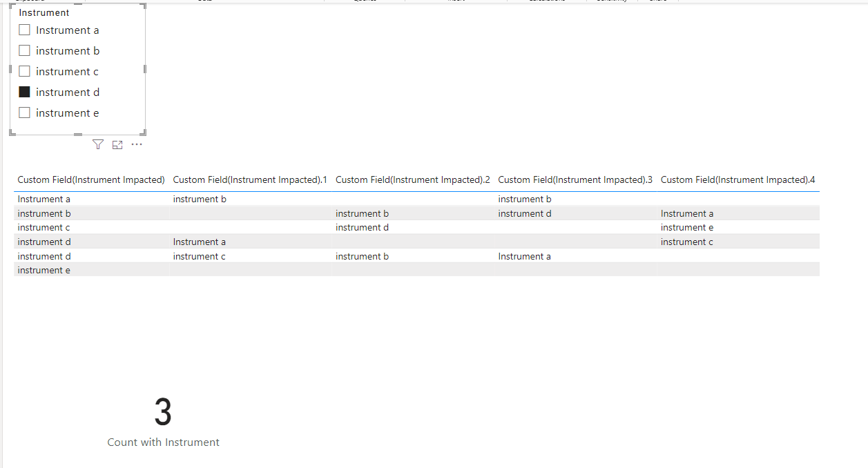Select the 'Count with Instrument' card label
This screenshot has height=468, width=868.
point(164,442)
